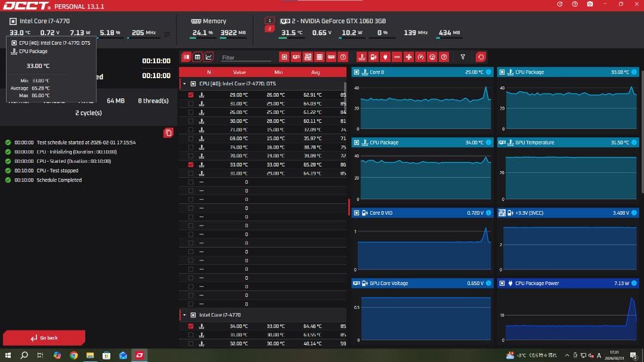Click the Filter text input field
This screenshot has width=644, height=362.
point(246,58)
